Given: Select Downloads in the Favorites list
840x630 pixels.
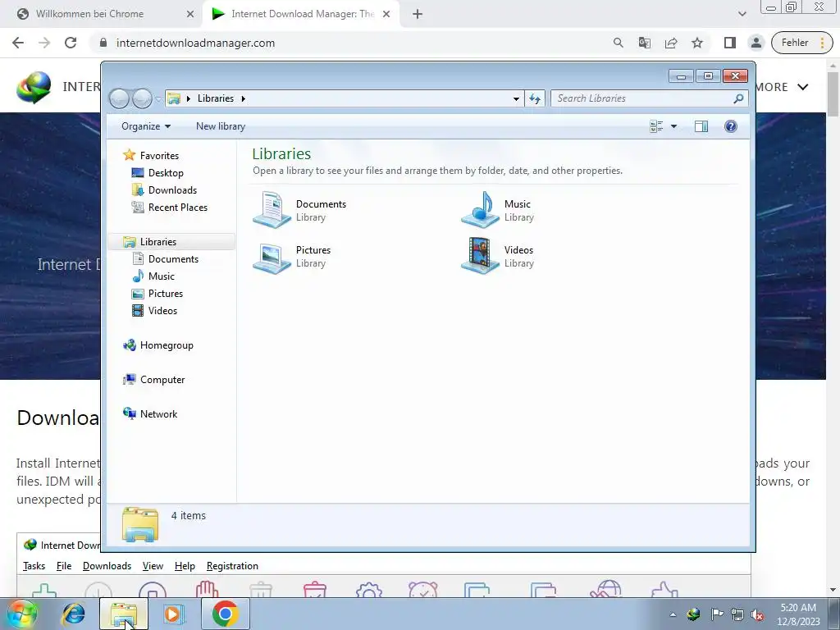Looking at the screenshot, I should [172, 190].
